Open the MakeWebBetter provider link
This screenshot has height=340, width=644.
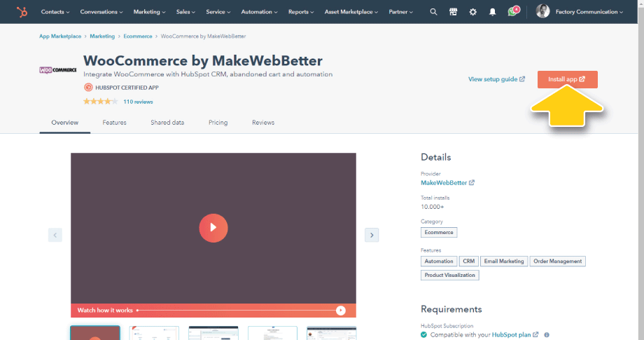tap(444, 182)
